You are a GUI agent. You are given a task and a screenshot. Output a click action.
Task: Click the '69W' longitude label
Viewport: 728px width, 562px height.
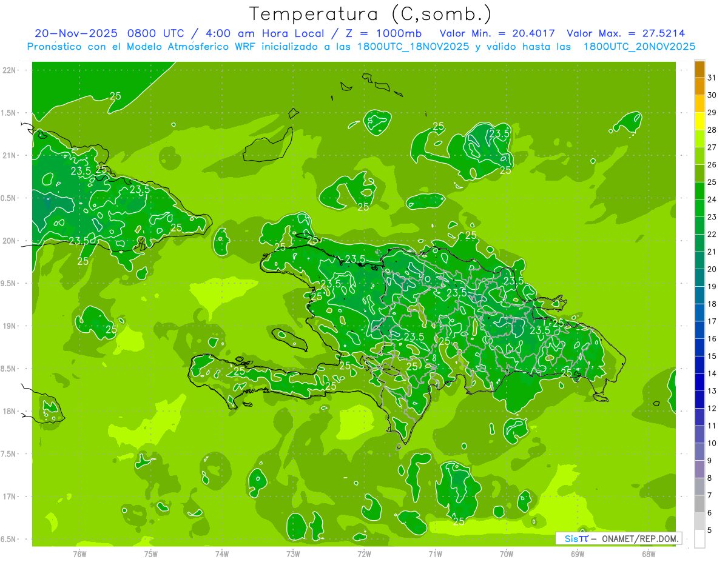point(578,554)
